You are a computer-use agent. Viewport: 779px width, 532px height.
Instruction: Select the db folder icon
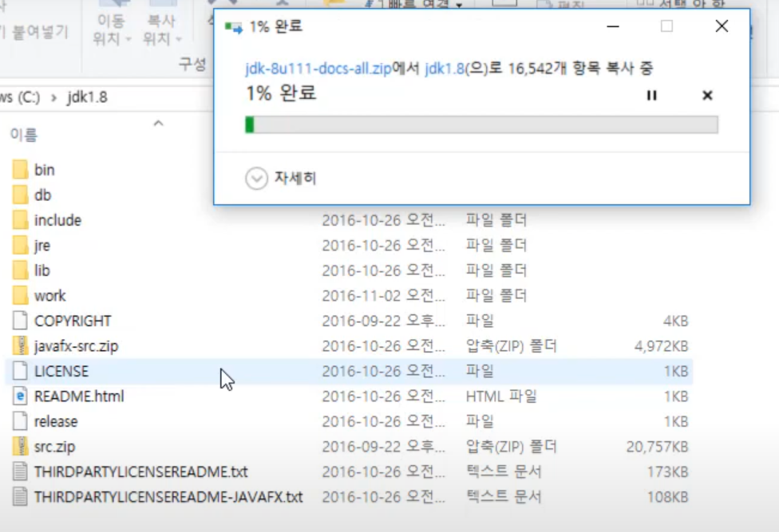(21, 195)
